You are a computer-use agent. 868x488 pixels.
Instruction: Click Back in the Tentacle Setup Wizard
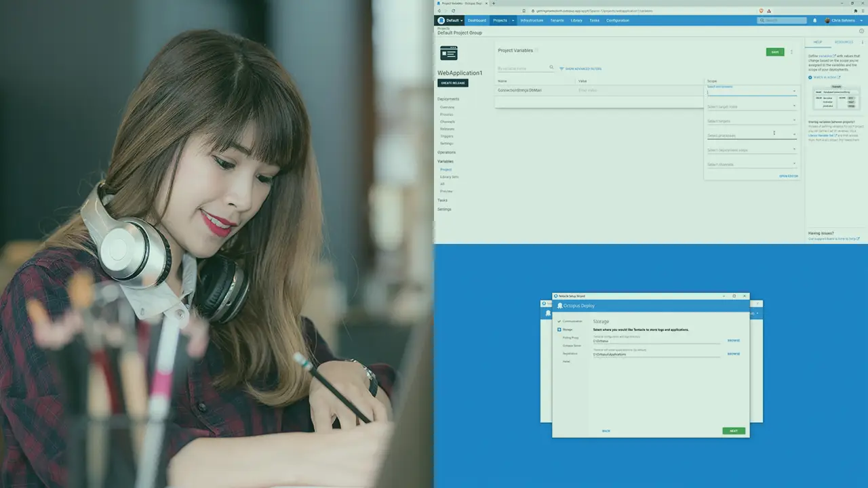pos(606,431)
